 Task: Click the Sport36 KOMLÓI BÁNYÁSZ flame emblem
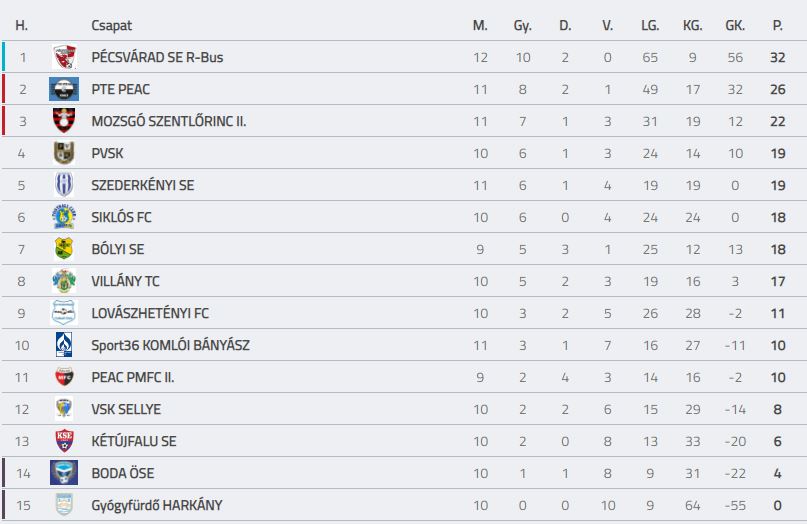64,345
